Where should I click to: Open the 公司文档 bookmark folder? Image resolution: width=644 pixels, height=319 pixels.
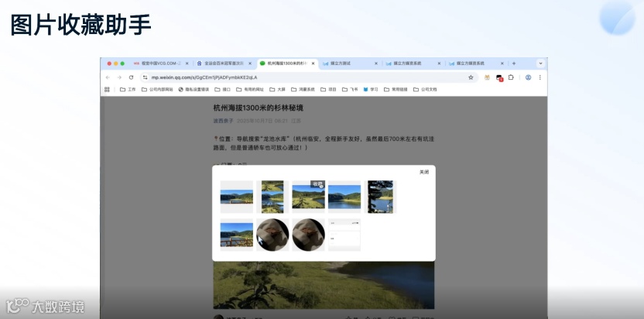coord(425,89)
